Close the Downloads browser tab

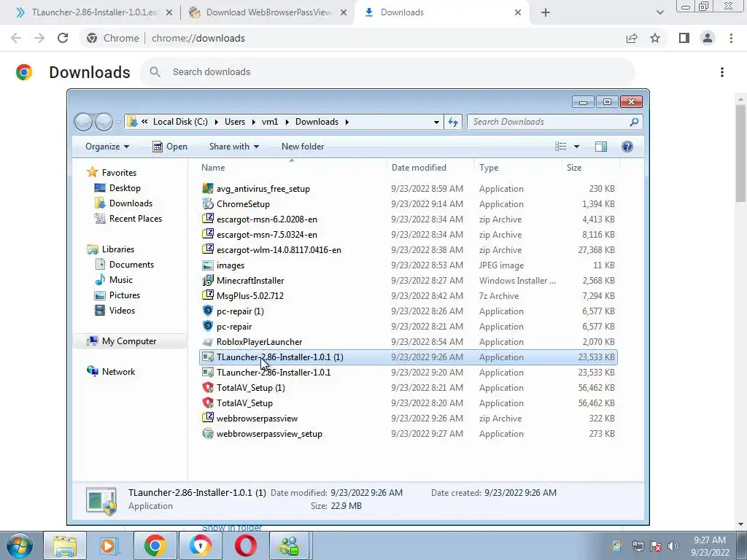click(x=518, y=12)
